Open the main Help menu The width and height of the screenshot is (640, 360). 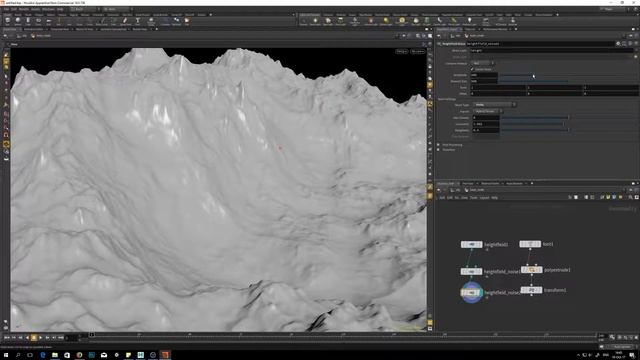(x=60, y=9)
